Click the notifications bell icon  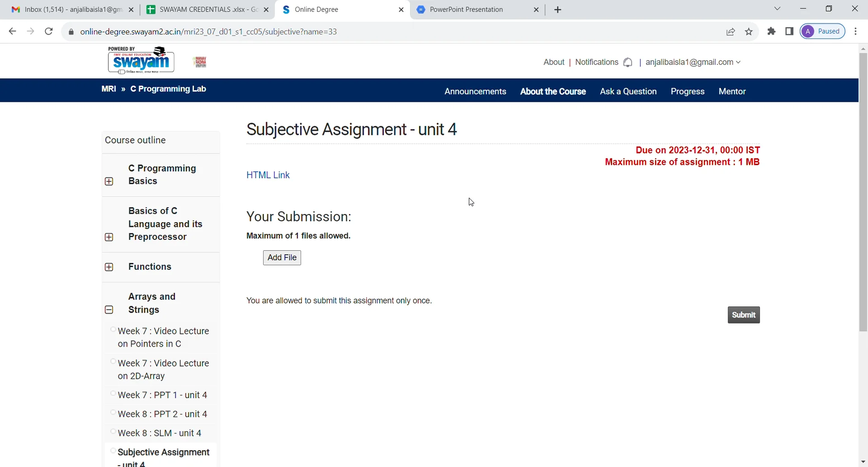pyautogui.click(x=628, y=62)
